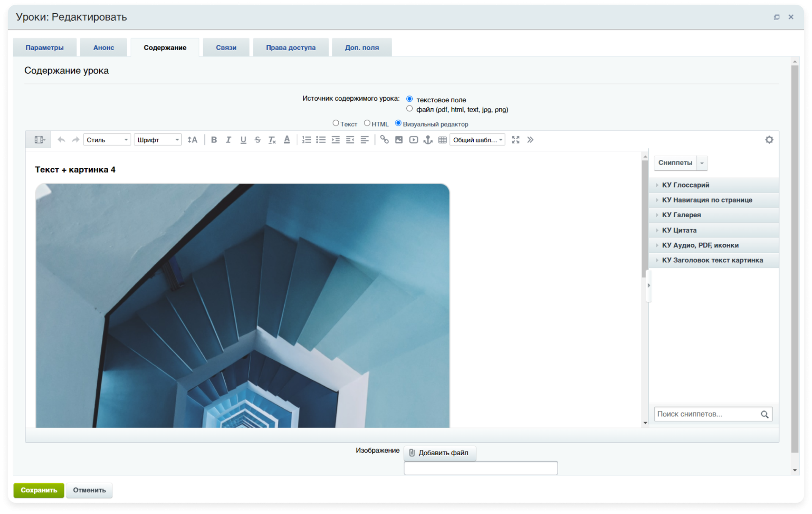Open editor settings gear
Screen dimensions: 812x514
click(x=769, y=140)
